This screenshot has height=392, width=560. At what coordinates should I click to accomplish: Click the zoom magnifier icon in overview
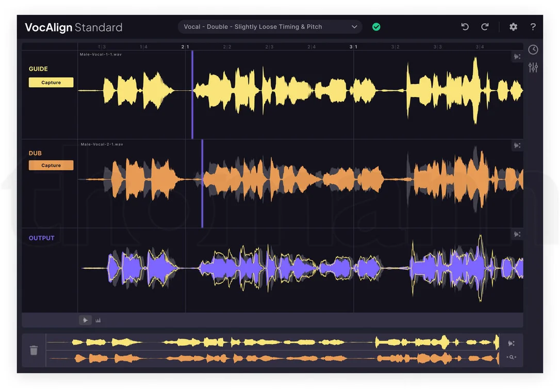tap(512, 357)
